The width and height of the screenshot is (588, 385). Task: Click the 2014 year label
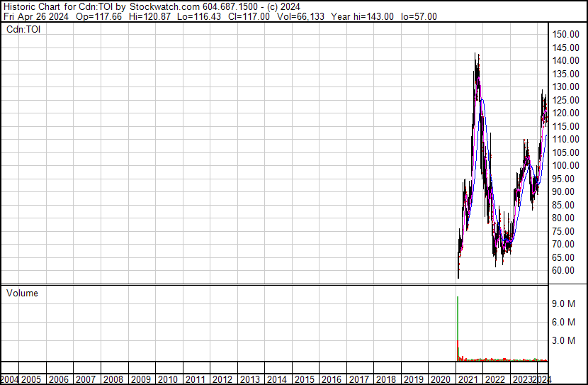277,380
